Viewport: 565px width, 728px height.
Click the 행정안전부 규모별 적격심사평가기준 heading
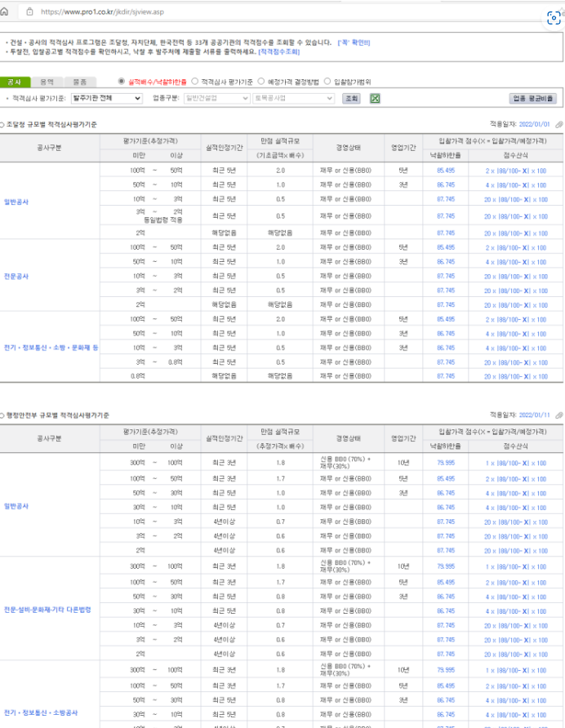click(58, 415)
